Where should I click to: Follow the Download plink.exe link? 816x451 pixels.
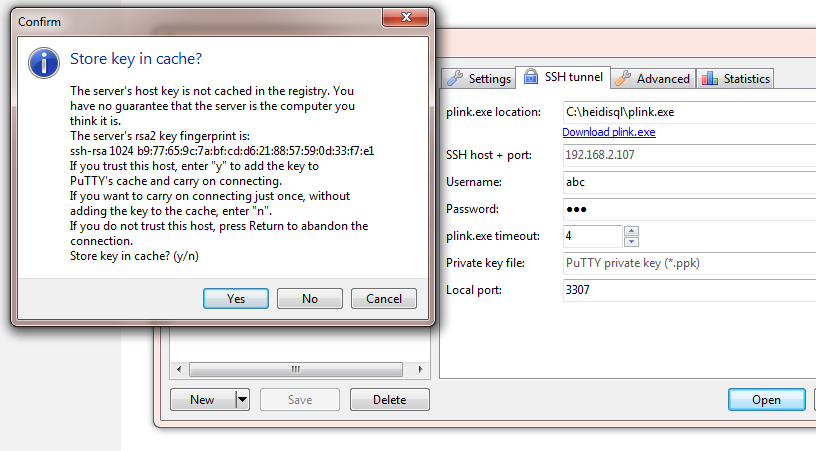(609, 132)
